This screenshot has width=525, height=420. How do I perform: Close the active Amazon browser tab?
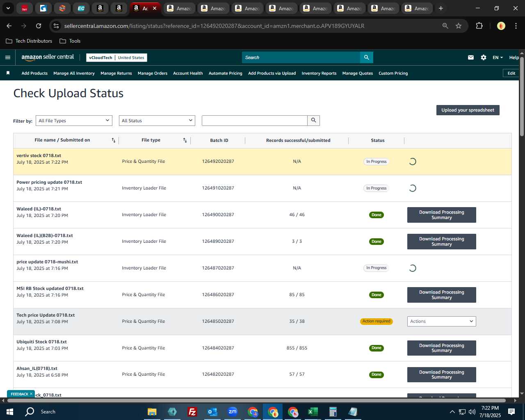coord(155,8)
